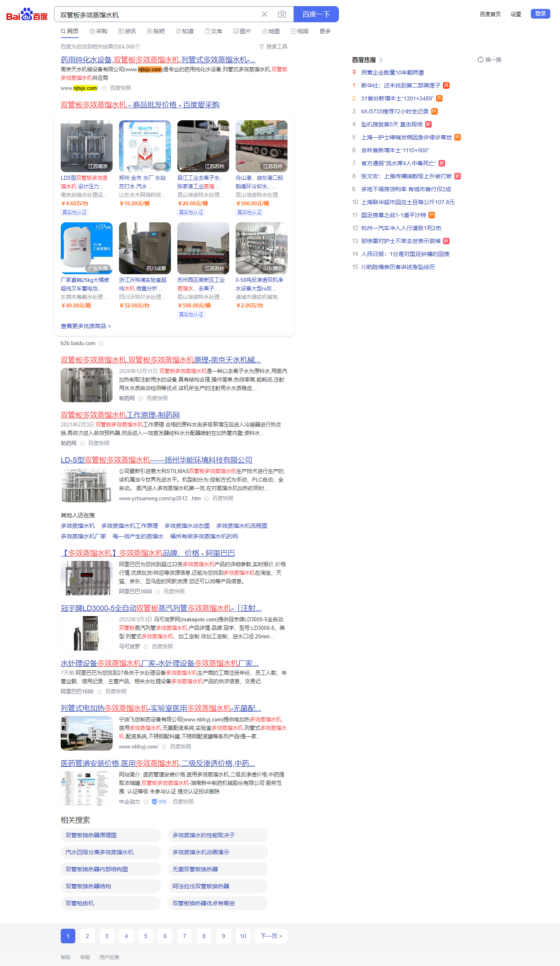Image resolution: width=560 pixels, height=966 pixels.
Task: Click 举报 footer link
Action: [85, 957]
